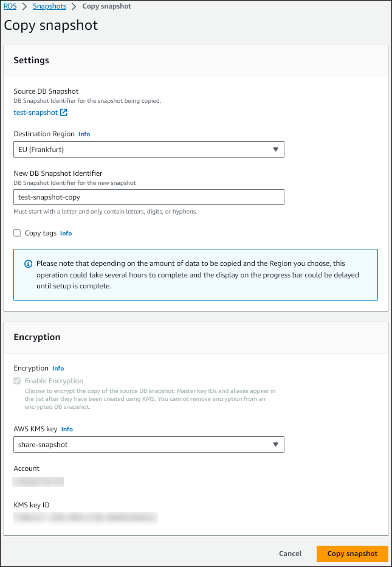Click inside the New DB Snapshot Identifier field
Screen dimensions: 392x567
[149, 197]
